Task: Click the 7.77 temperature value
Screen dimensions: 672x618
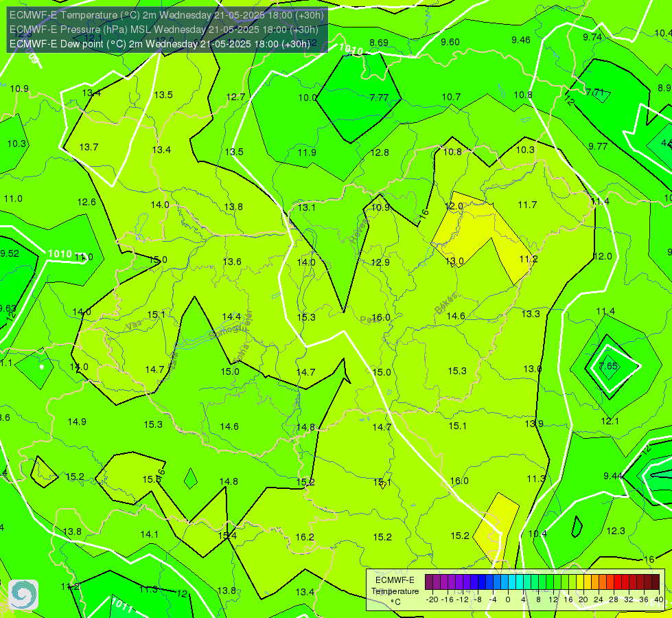Action: tap(379, 98)
